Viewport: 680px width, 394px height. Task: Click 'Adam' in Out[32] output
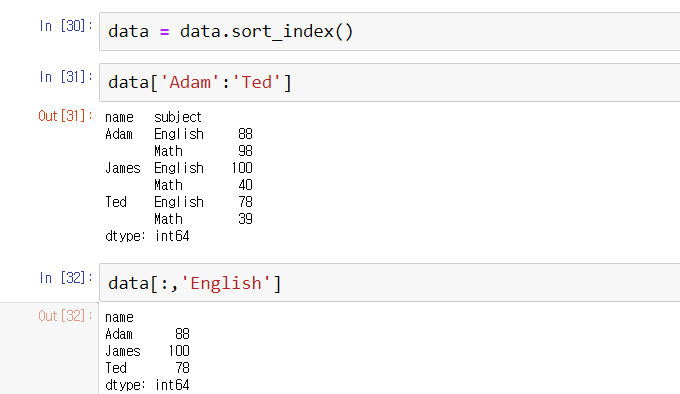coord(119,334)
